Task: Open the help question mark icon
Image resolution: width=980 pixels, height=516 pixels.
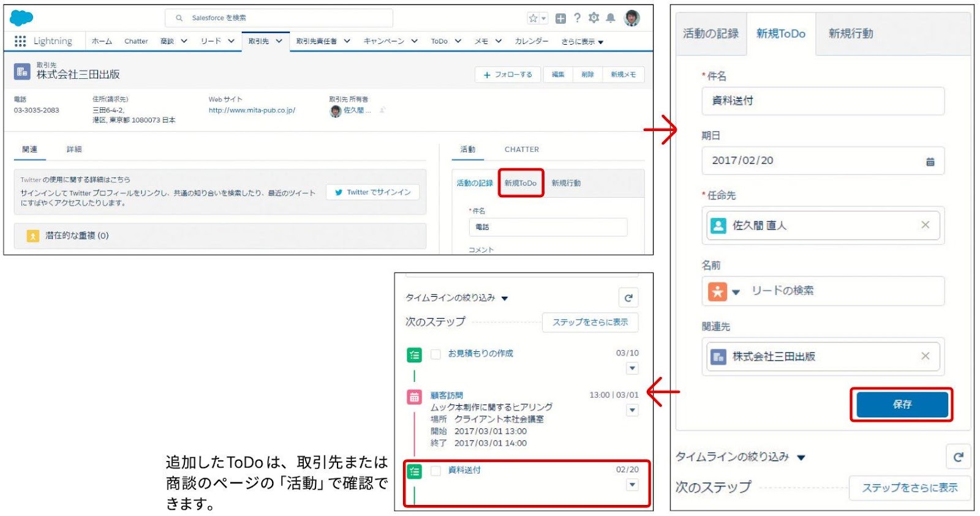Action: (577, 18)
